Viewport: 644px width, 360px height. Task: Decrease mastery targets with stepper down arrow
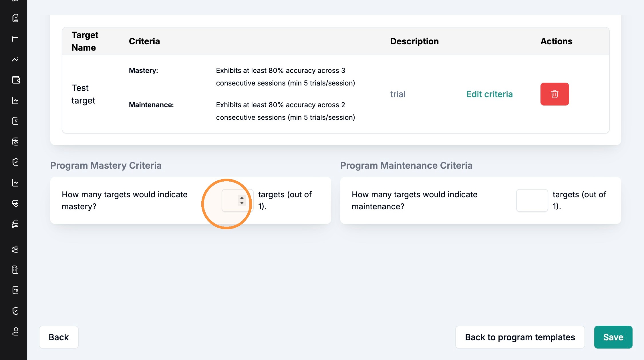(242, 203)
